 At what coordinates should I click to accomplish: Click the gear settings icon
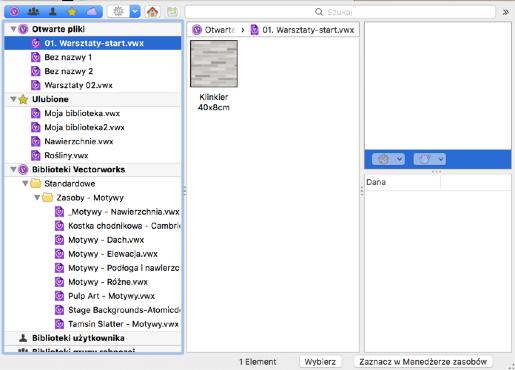118,12
